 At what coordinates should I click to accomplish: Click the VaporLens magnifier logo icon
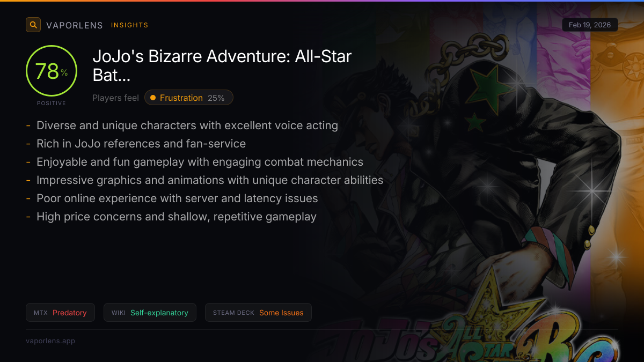(33, 25)
